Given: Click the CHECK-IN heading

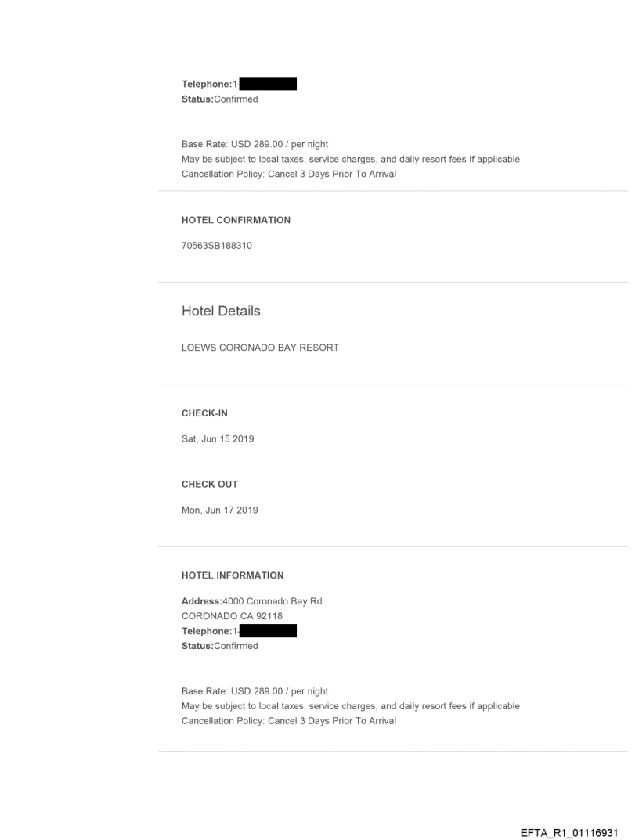Looking at the screenshot, I should click(207, 413).
